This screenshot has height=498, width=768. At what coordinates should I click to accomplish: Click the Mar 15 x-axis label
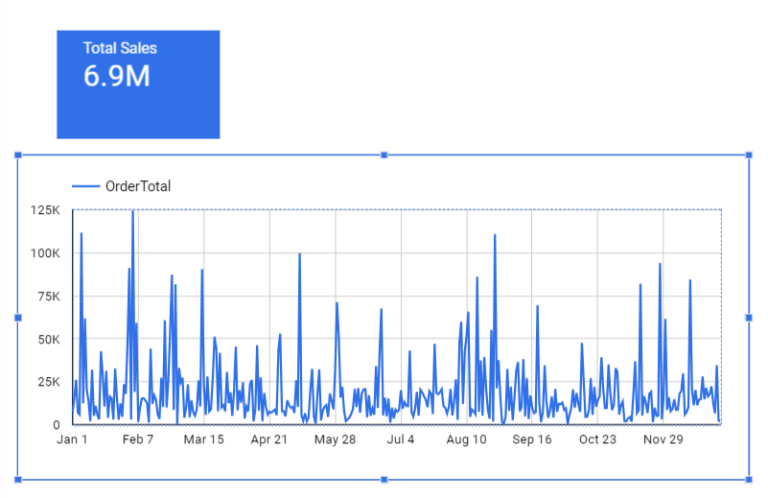(x=204, y=439)
